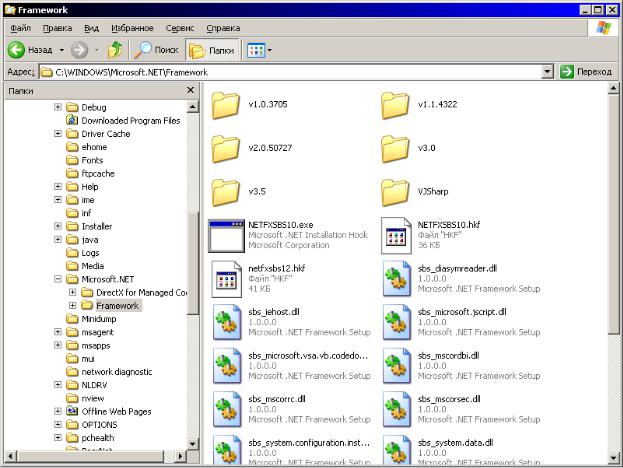The height and width of the screenshot is (468, 623).
Task: Click the file list vertical scrollbar thumb
Action: tap(613, 213)
